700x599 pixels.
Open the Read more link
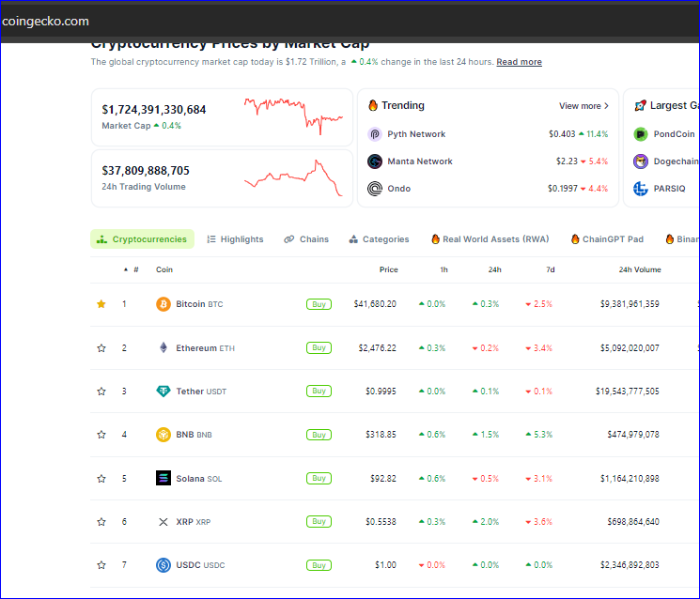pyautogui.click(x=519, y=62)
